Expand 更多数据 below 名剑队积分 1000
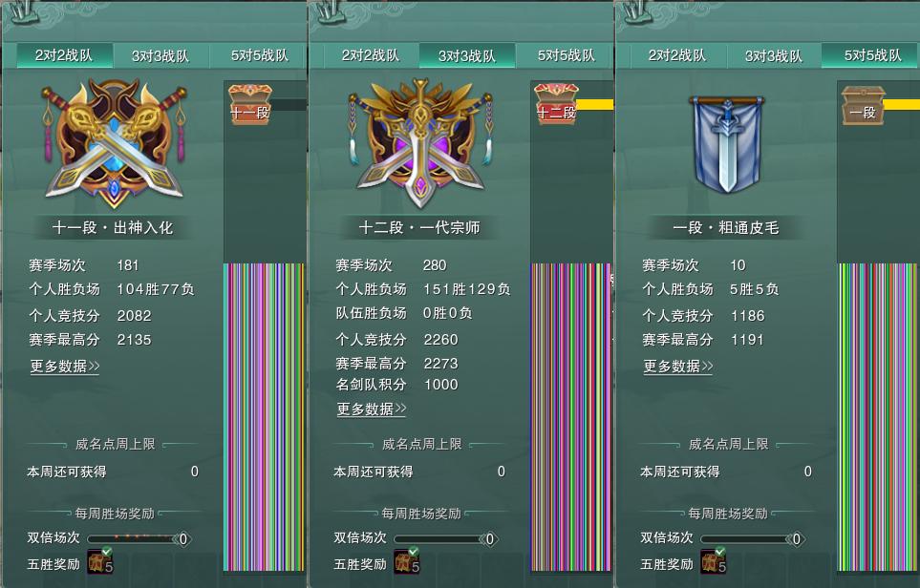This screenshot has height=588, width=920. pos(372,409)
